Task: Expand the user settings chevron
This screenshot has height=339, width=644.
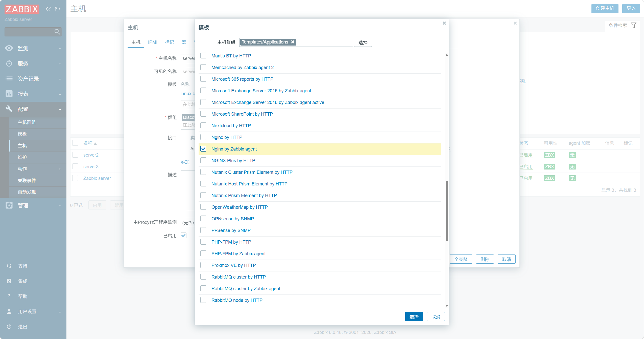Action: 60,312
